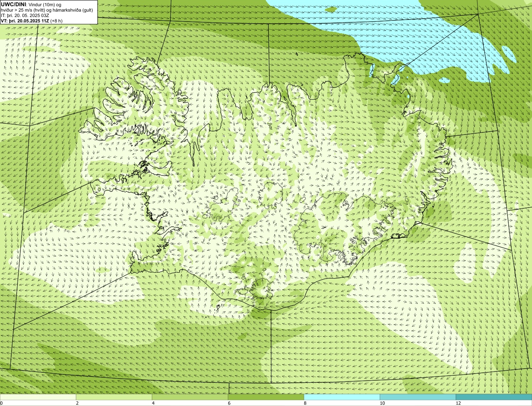Click the scale label "2"
This screenshot has width=532, height=406.
tap(77, 403)
